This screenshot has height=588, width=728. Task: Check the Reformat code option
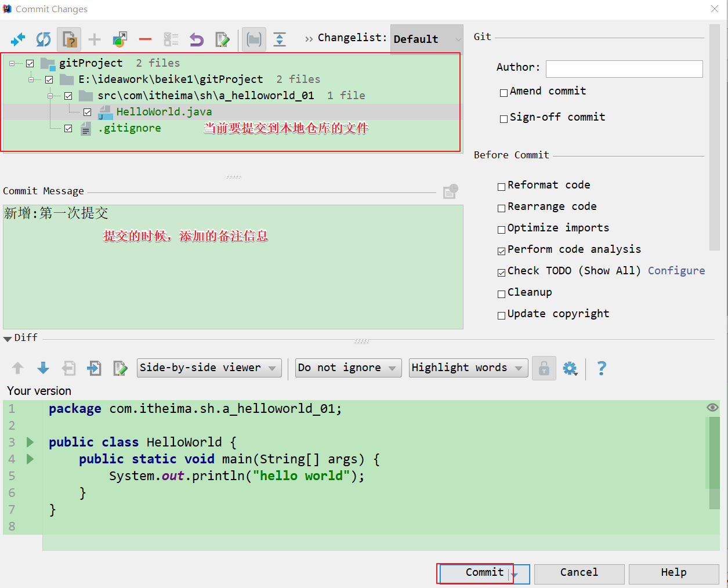click(x=501, y=187)
